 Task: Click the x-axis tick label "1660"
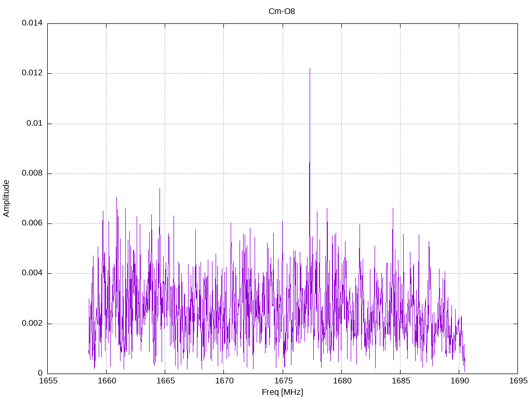point(107,381)
